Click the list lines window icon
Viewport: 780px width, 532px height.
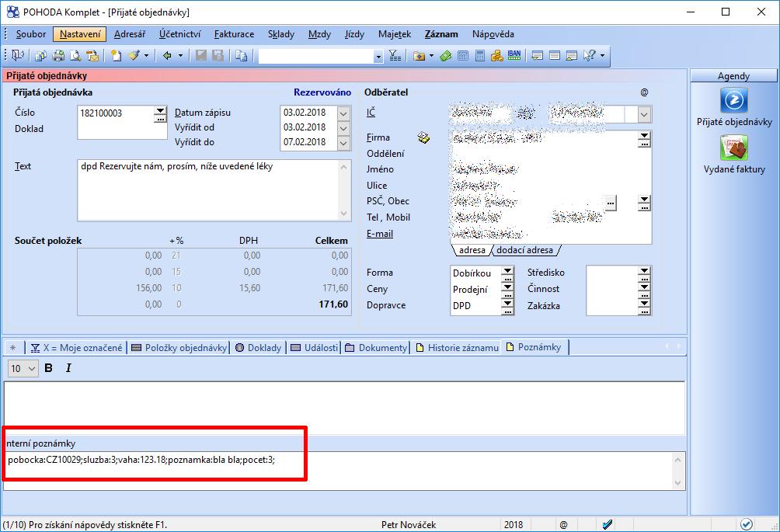tap(555, 56)
